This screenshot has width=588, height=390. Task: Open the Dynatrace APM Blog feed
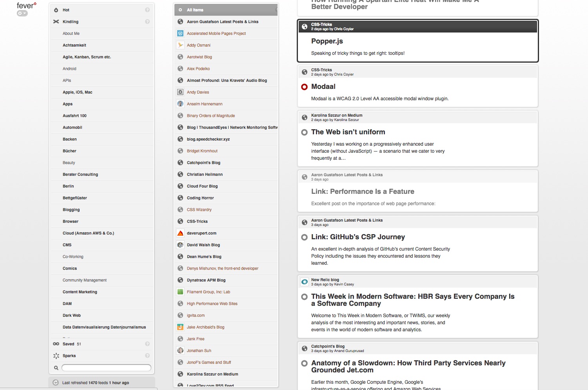click(226, 280)
